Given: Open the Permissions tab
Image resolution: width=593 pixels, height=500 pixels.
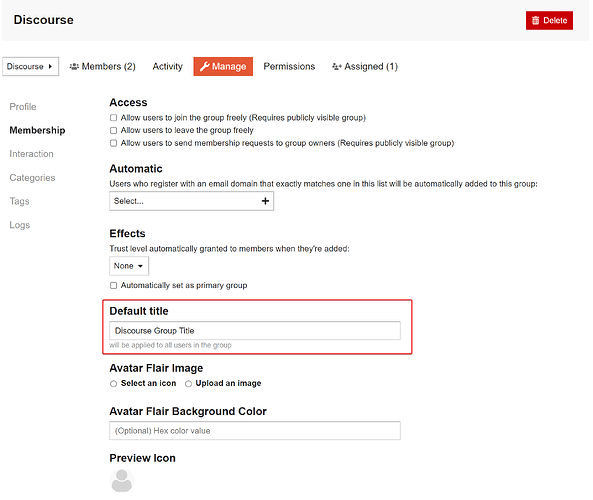Looking at the screenshot, I should click(x=289, y=67).
